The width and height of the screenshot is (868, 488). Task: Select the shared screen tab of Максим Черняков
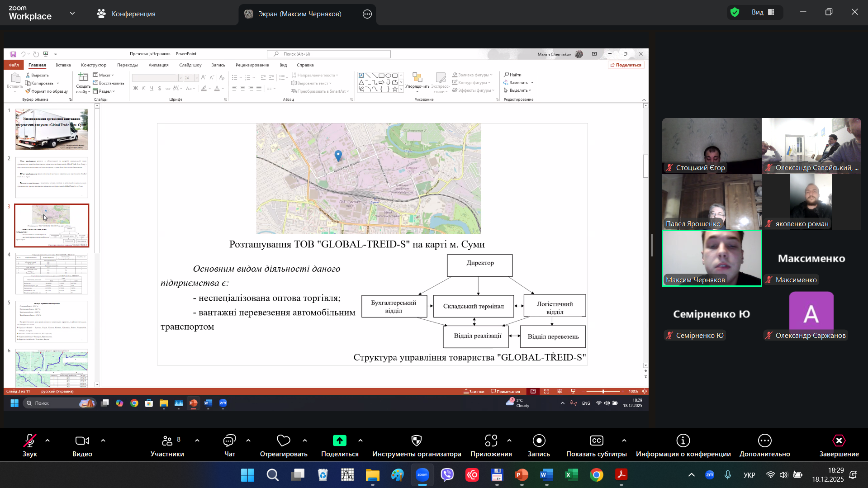[299, 14]
